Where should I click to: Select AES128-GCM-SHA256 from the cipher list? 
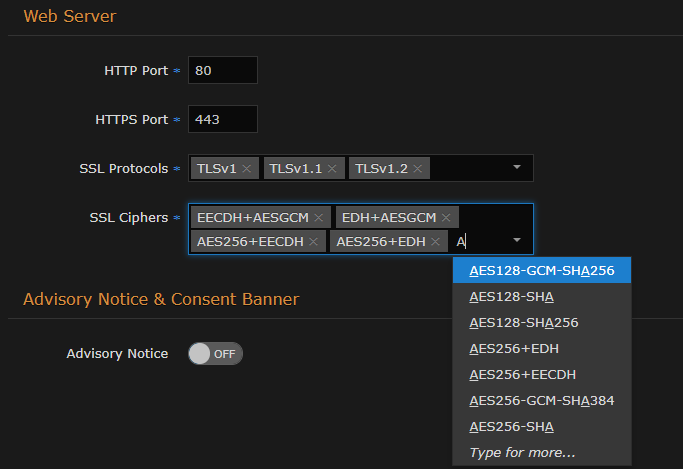coord(541,270)
